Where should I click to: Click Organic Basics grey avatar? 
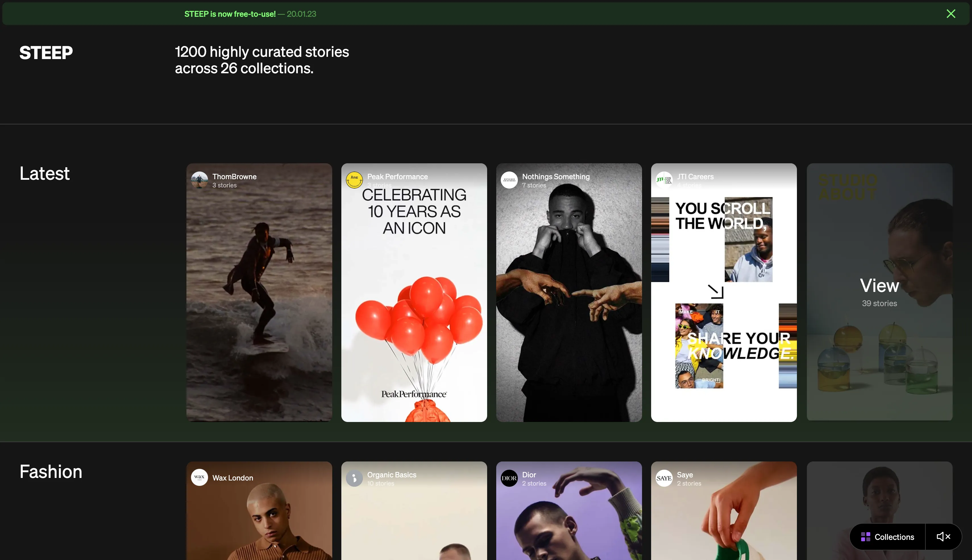[x=354, y=478]
